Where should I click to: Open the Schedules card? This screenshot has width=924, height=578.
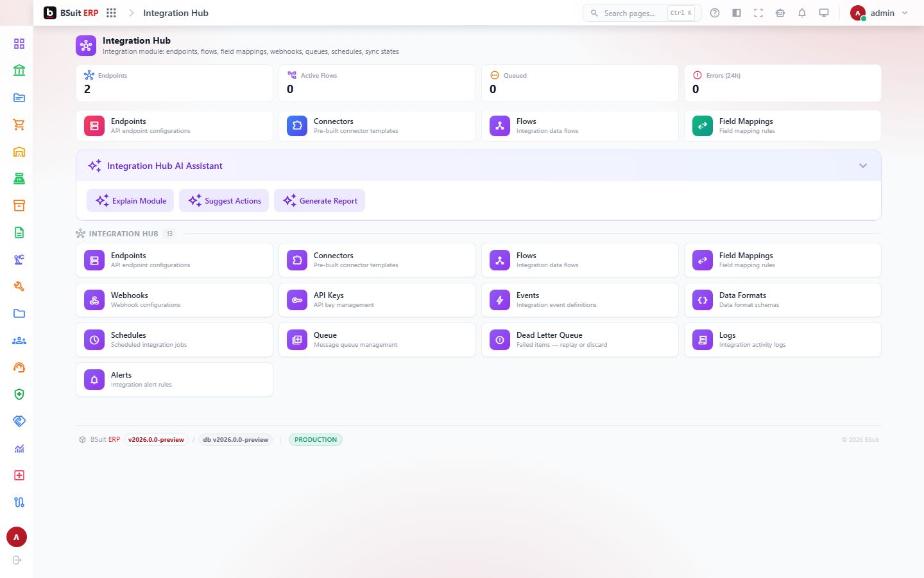[175, 340]
